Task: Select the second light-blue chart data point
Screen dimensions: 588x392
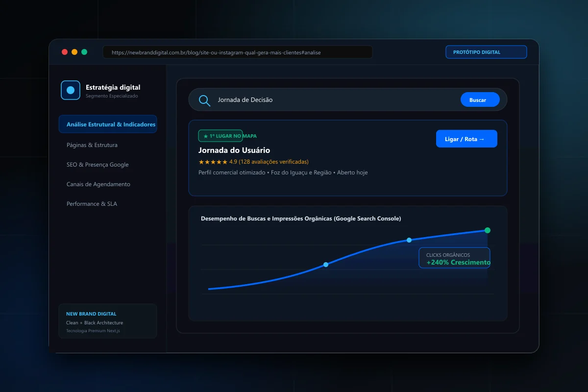Action: [409, 240]
